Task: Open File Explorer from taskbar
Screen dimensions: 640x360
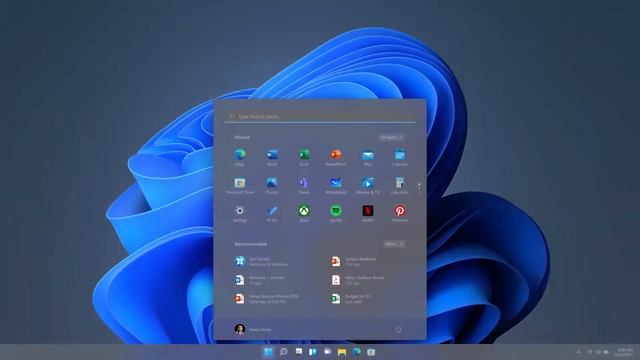Action: click(x=342, y=352)
